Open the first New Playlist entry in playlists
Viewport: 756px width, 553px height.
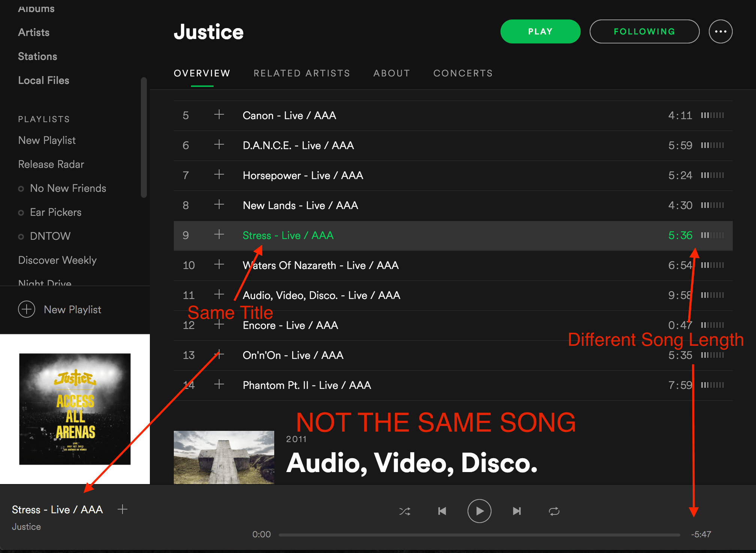(47, 140)
